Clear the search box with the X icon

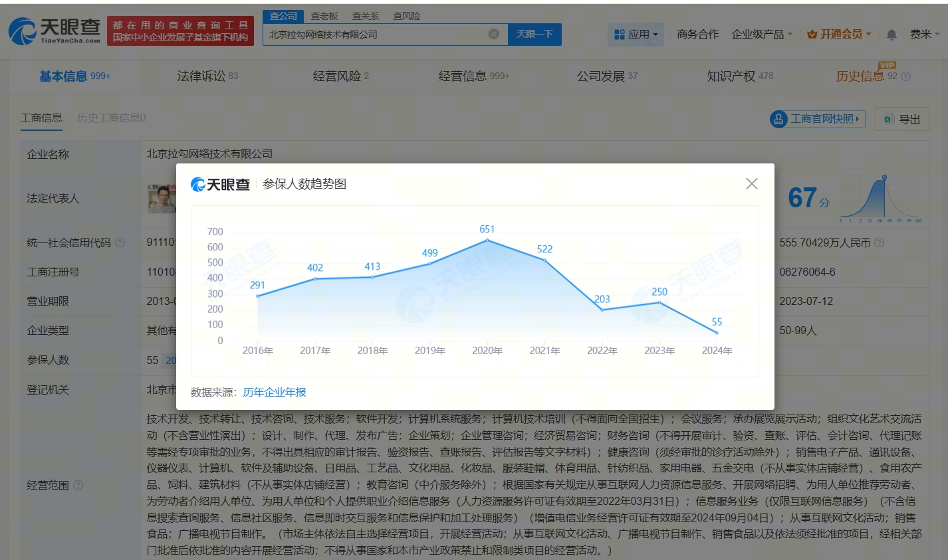(494, 34)
